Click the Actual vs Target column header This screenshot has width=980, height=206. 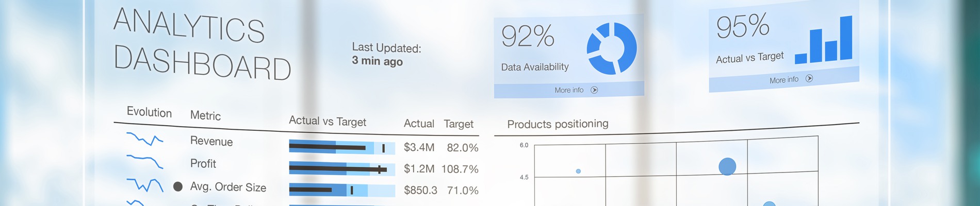pyautogui.click(x=328, y=122)
